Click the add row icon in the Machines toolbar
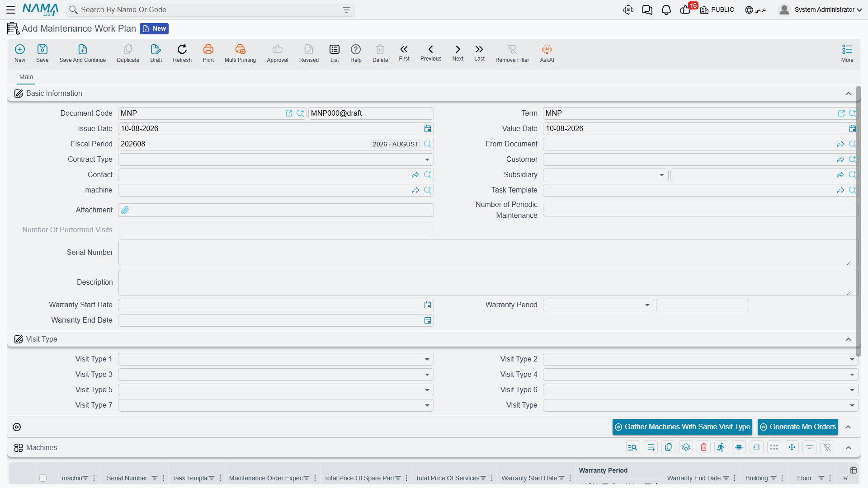 tap(651, 447)
